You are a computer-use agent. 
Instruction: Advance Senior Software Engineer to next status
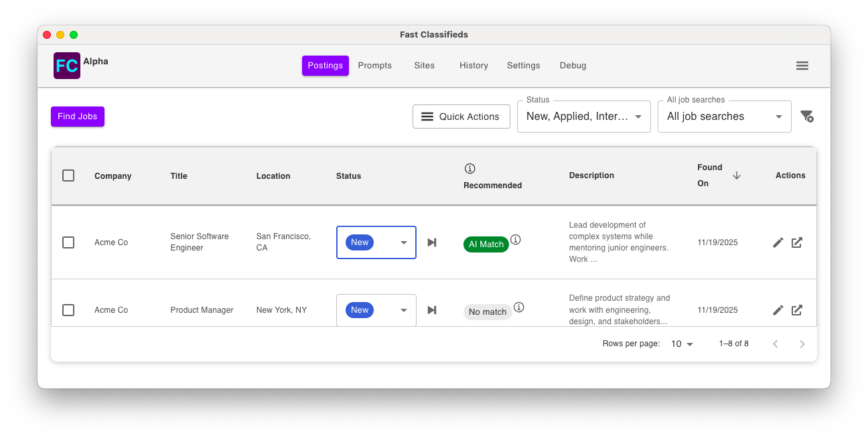(432, 242)
